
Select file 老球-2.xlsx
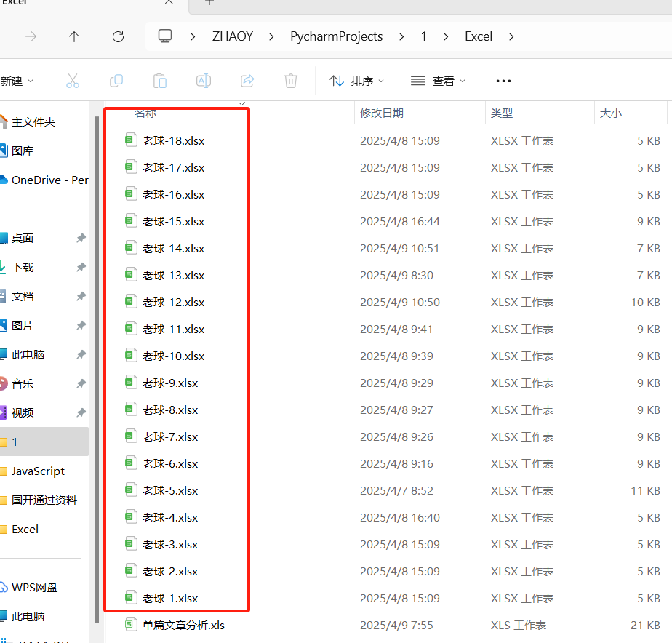pyautogui.click(x=170, y=572)
